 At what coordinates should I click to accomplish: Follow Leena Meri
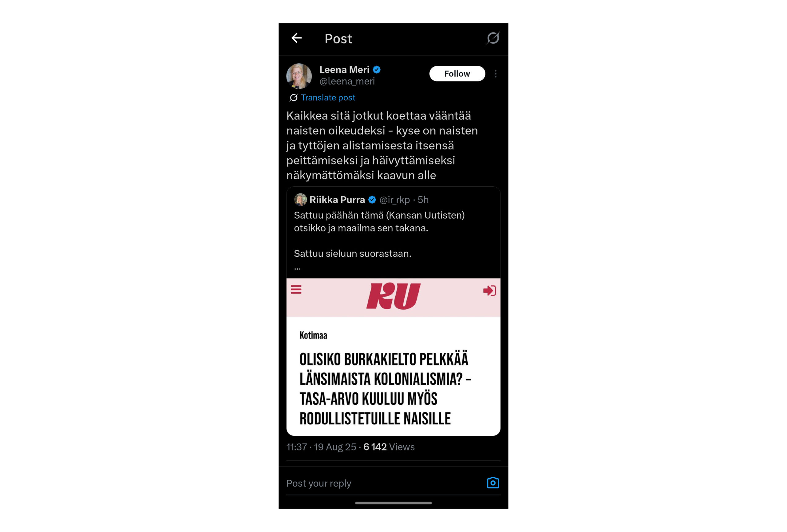[457, 73]
